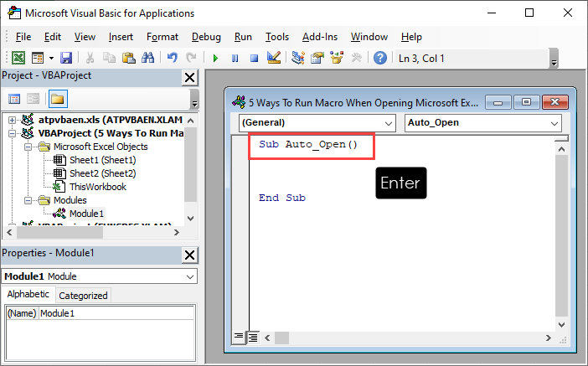
Task: Click the project tree horizontal scrollbar right arrow
Action: (177, 233)
